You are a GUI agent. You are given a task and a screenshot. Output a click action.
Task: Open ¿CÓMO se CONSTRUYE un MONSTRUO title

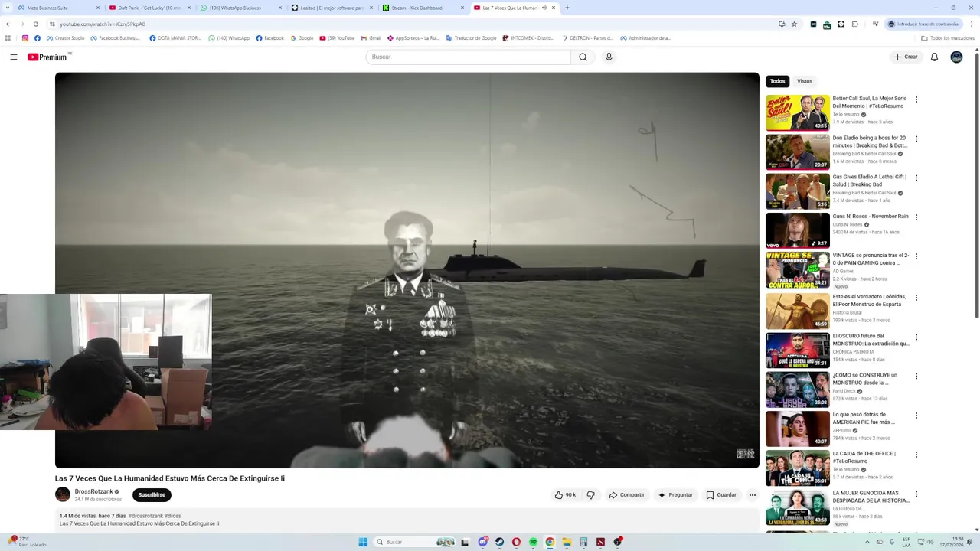(864, 379)
